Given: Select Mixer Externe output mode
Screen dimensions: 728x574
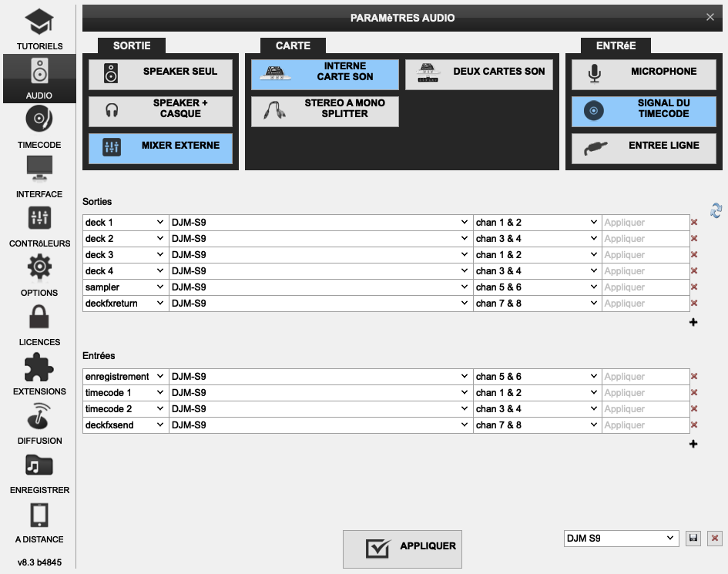Looking at the screenshot, I should pyautogui.click(x=161, y=149).
